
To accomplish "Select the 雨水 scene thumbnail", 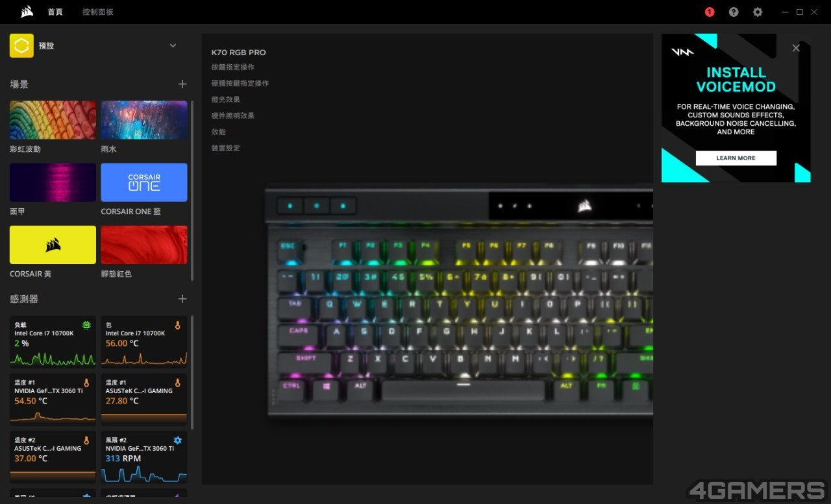I will tap(144, 120).
